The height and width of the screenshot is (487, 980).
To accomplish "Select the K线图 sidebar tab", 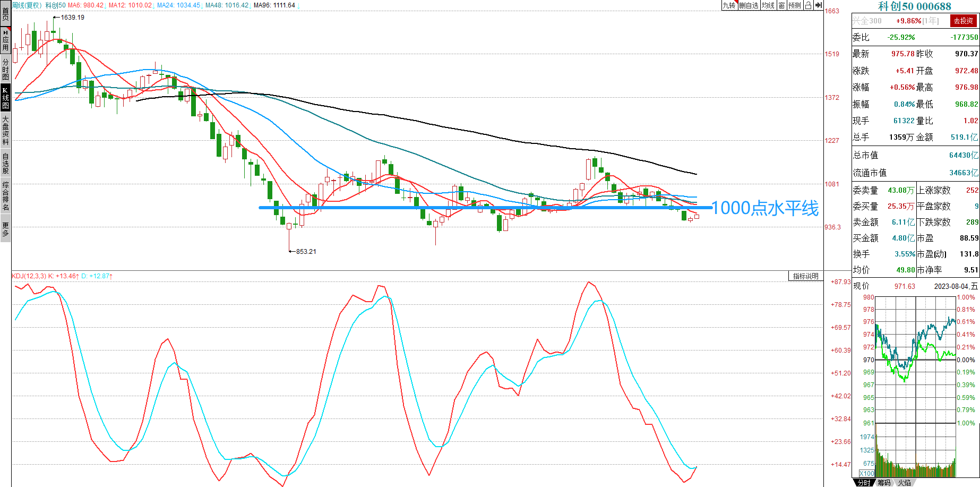I will click(x=5, y=98).
